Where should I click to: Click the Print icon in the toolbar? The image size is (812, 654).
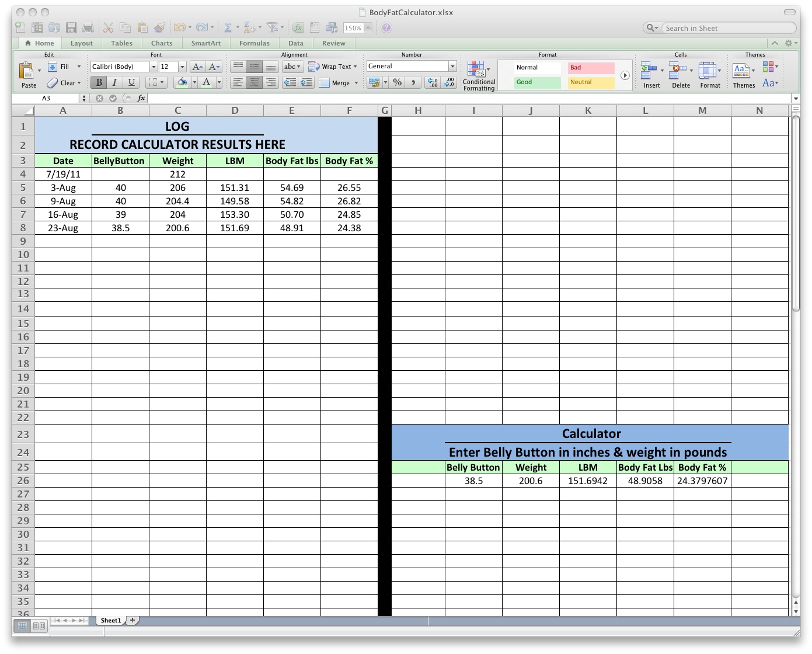tap(88, 27)
